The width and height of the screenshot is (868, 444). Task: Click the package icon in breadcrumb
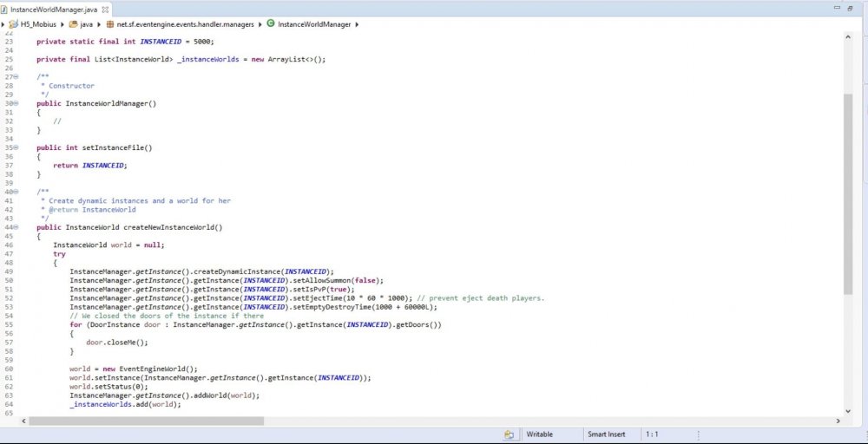(x=110, y=24)
